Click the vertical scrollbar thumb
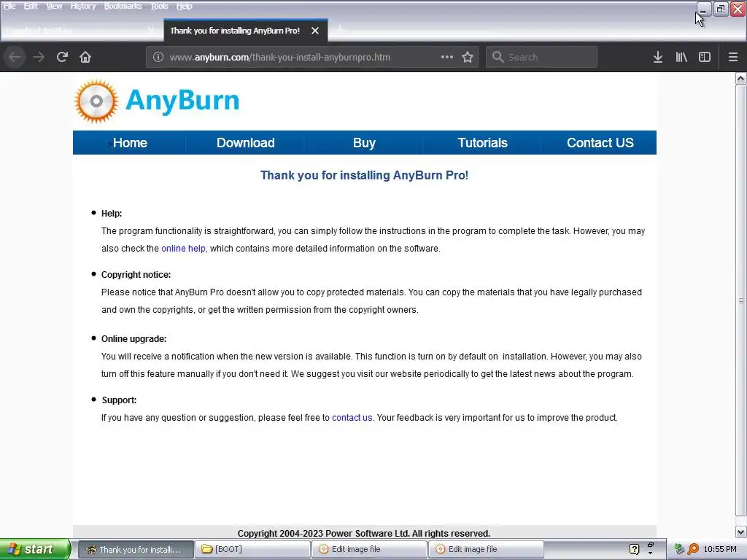 point(741,300)
